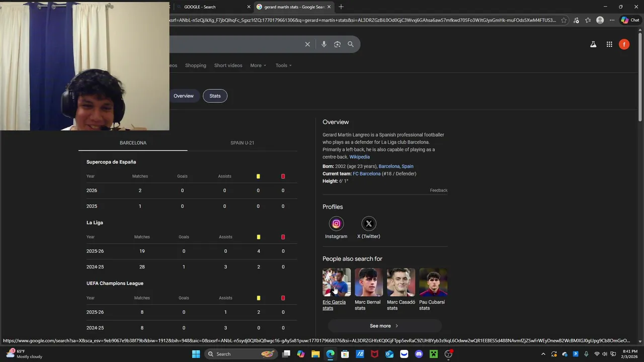The width and height of the screenshot is (644, 362).
Task: Close the 'gerard martín stats' tab
Action: click(x=330, y=7)
